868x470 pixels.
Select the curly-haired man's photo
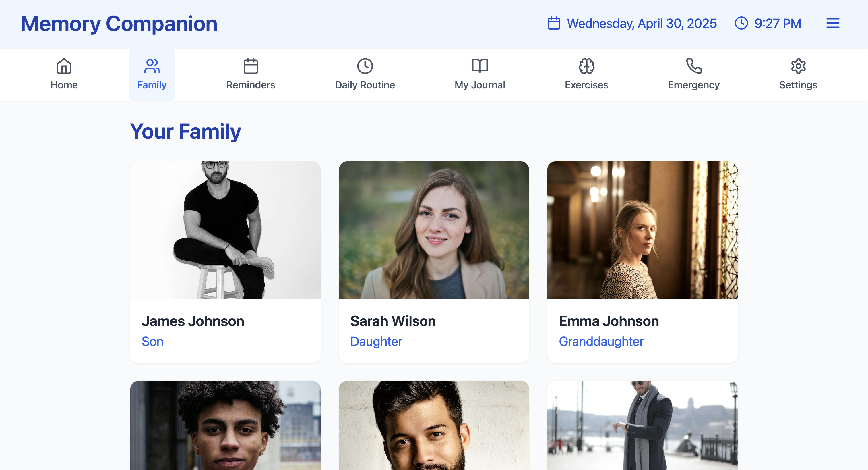(225, 425)
